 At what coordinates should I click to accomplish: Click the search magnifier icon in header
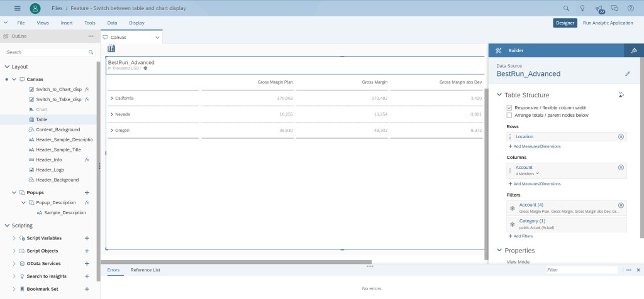[566, 8]
